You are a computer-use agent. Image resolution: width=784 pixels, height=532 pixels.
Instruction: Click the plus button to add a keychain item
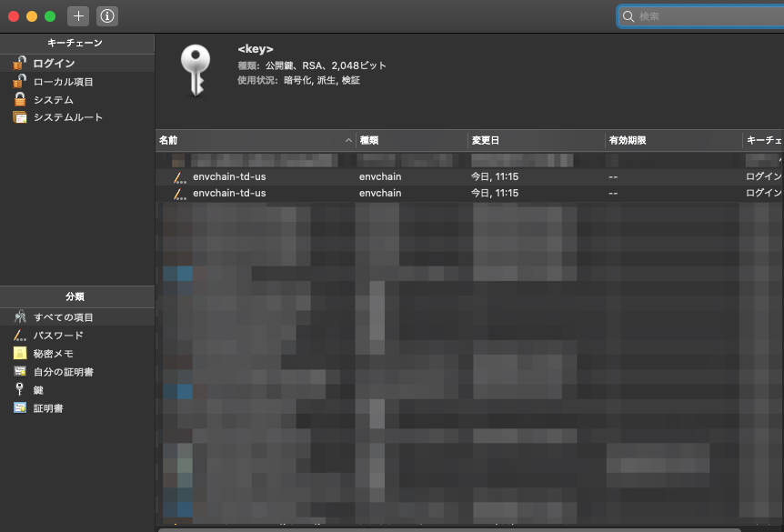click(x=78, y=16)
